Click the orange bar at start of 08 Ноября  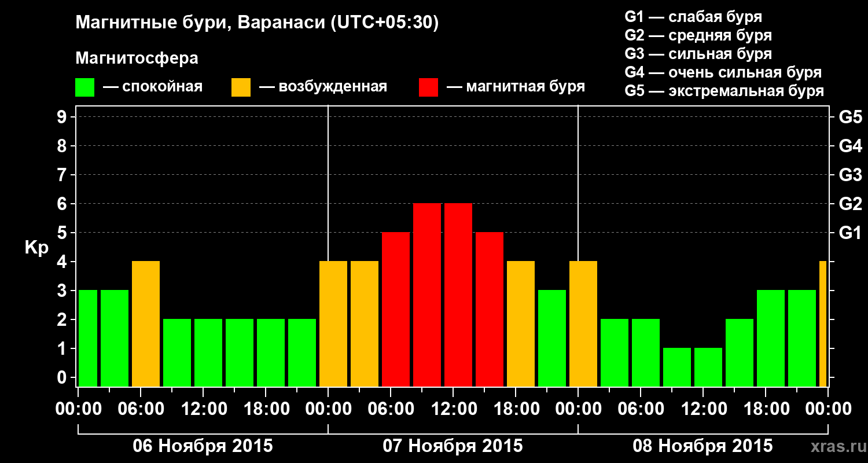click(583, 324)
